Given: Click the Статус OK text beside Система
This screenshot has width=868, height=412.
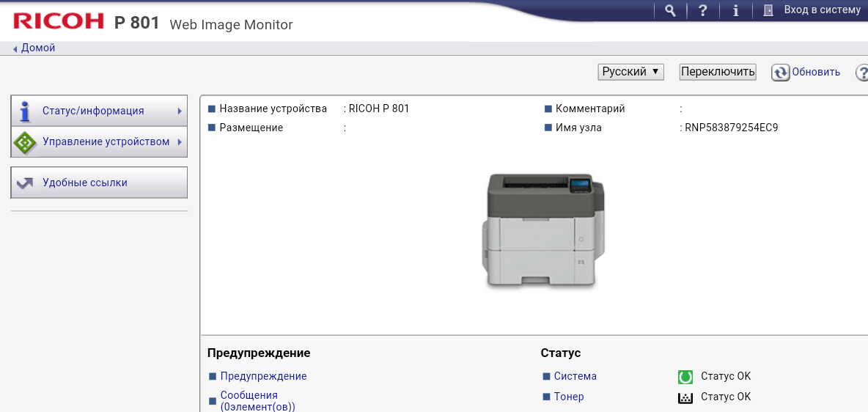Looking at the screenshot, I should (x=726, y=376).
